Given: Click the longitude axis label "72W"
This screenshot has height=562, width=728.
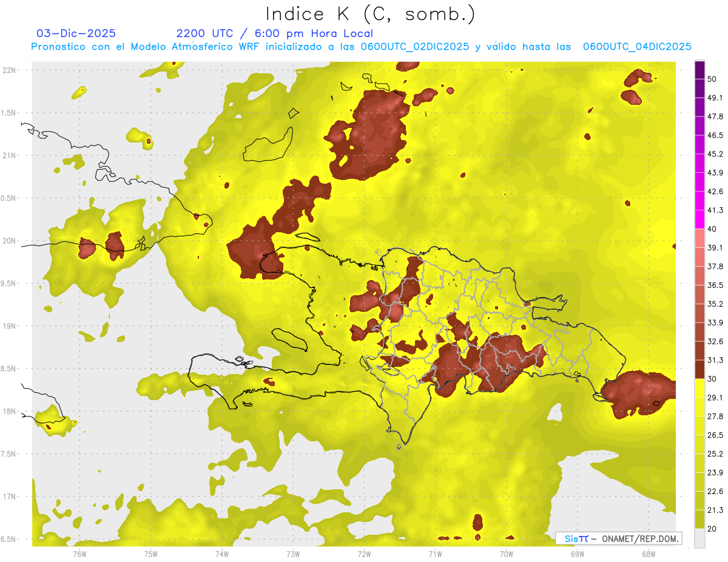Looking at the screenshot, I should point(364,554).
